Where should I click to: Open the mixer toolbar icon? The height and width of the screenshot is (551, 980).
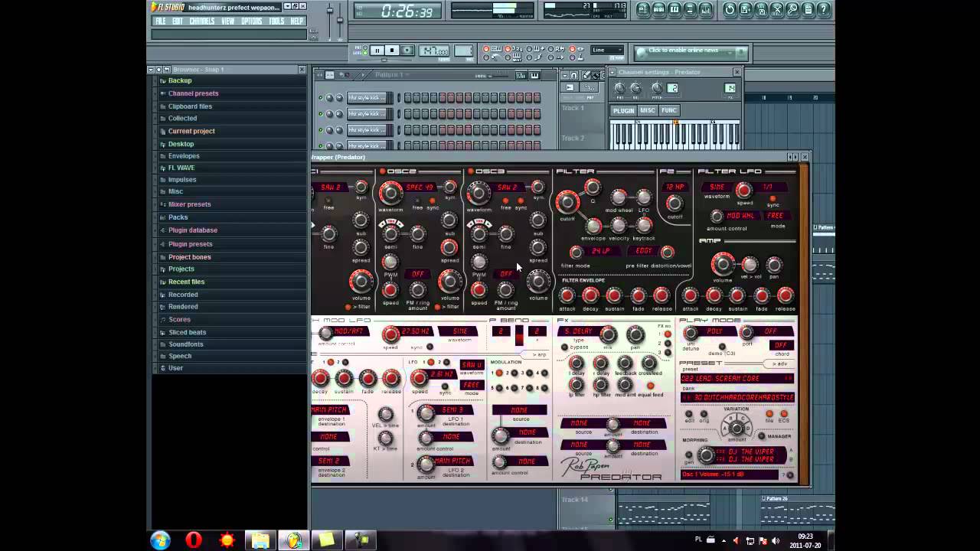[706, 9]
